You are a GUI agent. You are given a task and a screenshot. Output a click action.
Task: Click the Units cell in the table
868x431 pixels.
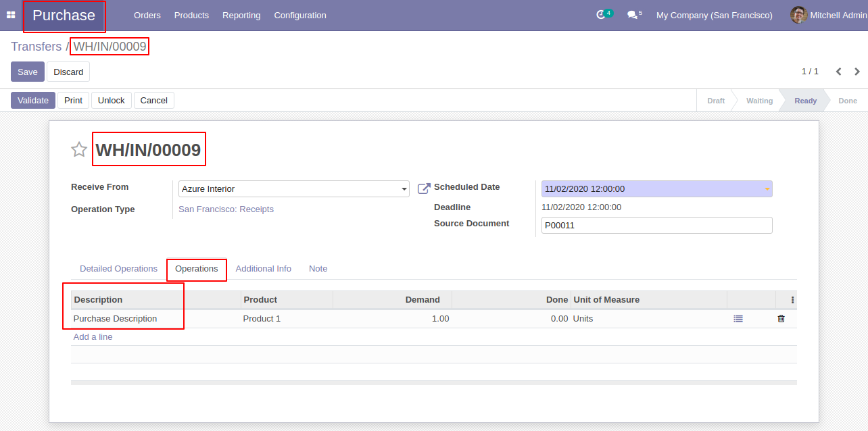(648, 319)
